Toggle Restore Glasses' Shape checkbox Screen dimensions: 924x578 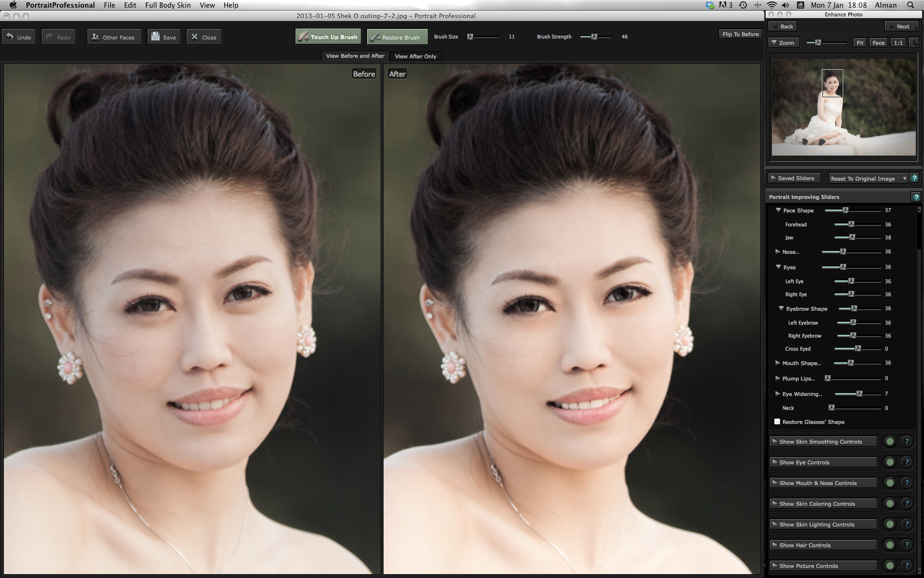click(777, 421)
